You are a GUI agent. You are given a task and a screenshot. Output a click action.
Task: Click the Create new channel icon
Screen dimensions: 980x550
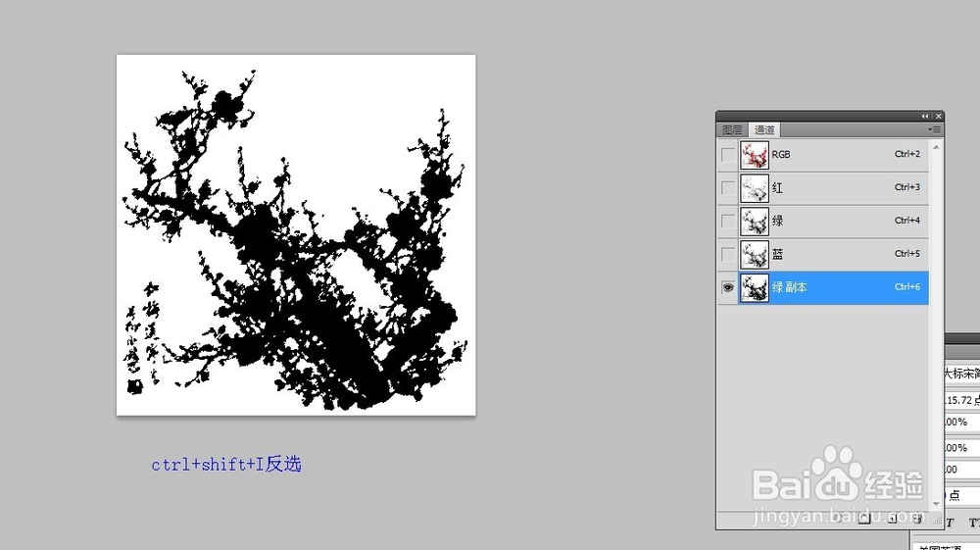(893, 520)
